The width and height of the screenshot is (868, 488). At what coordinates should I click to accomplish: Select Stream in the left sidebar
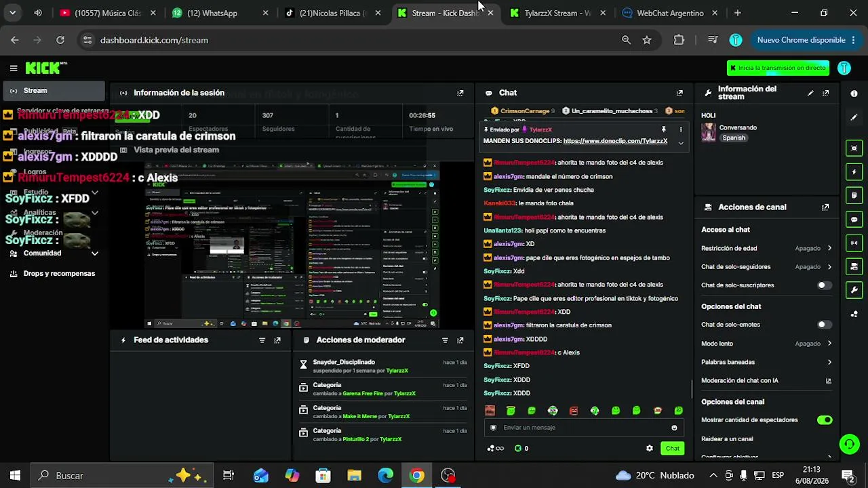point(53,91)
